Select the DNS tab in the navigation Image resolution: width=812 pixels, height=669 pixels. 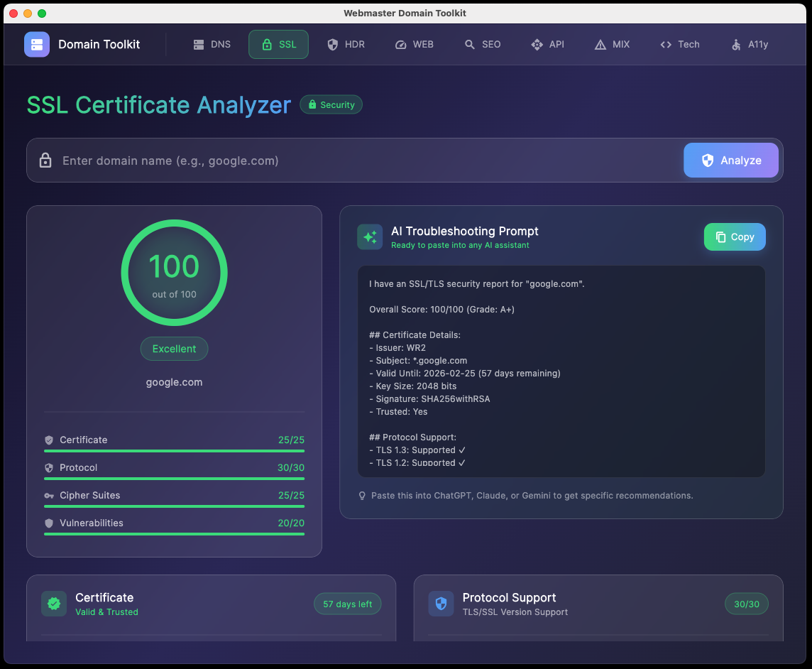pos(211,44)
